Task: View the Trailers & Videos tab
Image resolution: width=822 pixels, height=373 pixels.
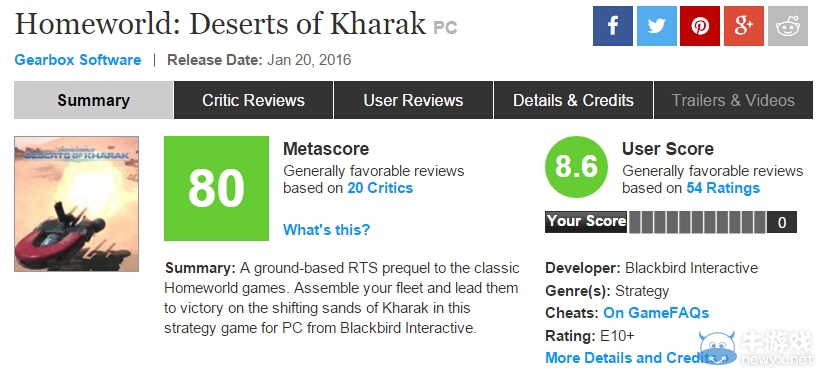Action: tap(733, 100)
